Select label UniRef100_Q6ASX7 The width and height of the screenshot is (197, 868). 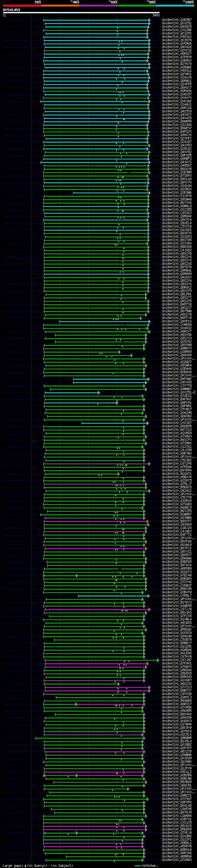coord(177,88)
